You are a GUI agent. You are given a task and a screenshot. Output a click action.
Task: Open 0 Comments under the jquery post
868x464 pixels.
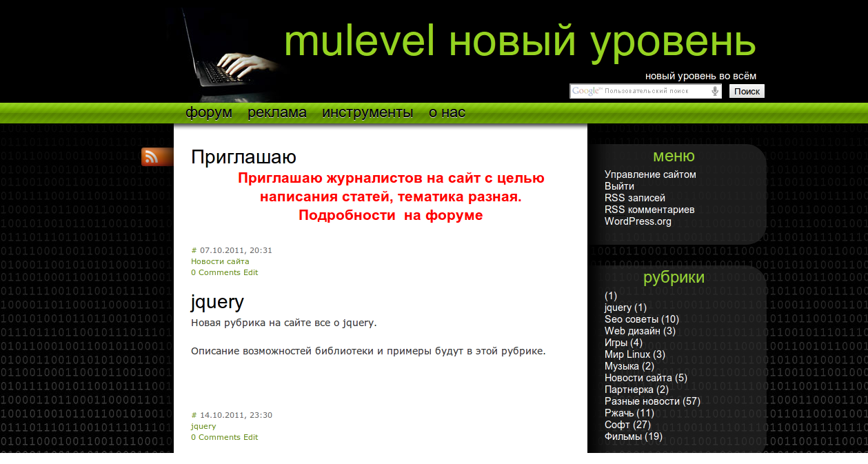coord(216,437)
